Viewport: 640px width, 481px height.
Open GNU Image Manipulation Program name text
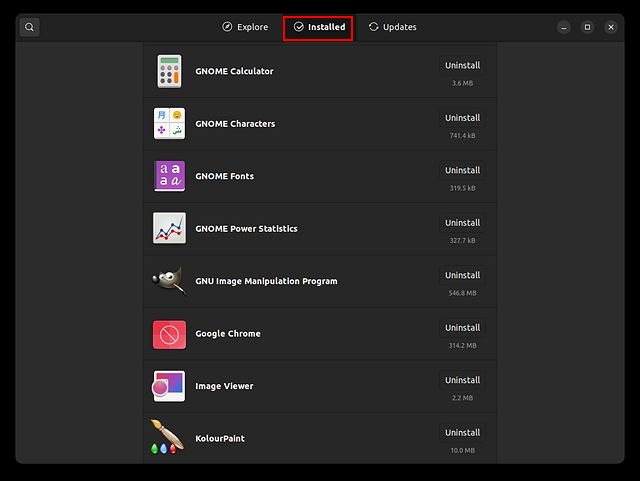tap(266, 281)
